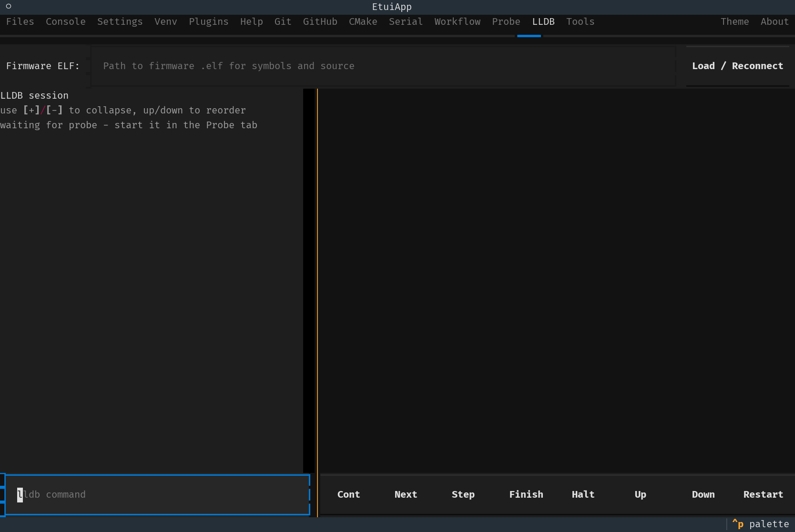Open the Plugins tab
This screenshot has height=532, width=795.
click(209, 21)
